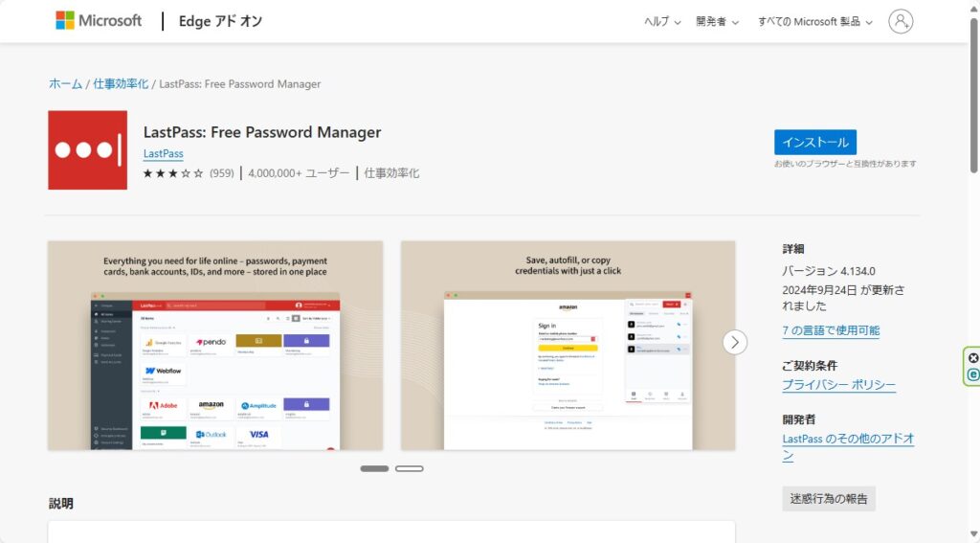Click the page vertical scrollbar thumb
This screenshot has height=543, width=980.
tap(973, 96)
